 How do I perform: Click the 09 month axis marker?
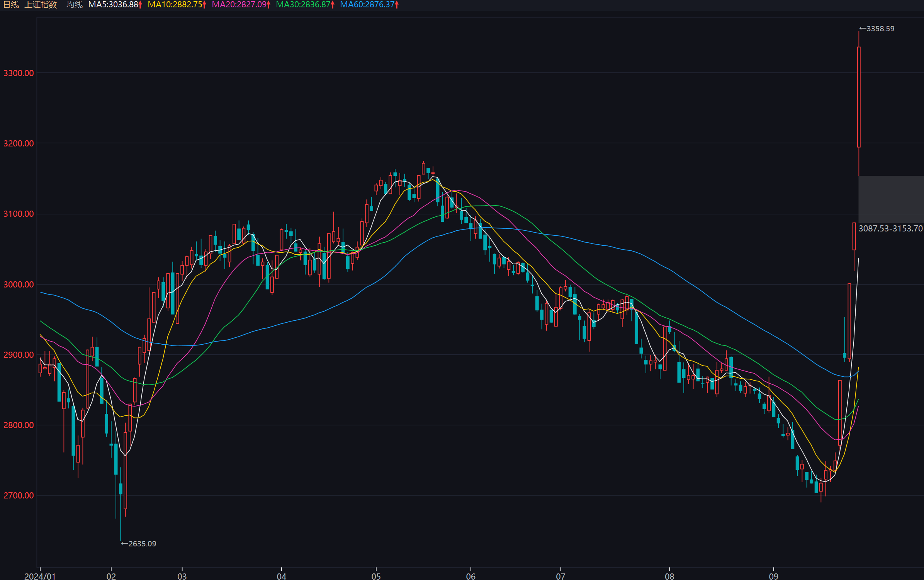click(773, 576)
